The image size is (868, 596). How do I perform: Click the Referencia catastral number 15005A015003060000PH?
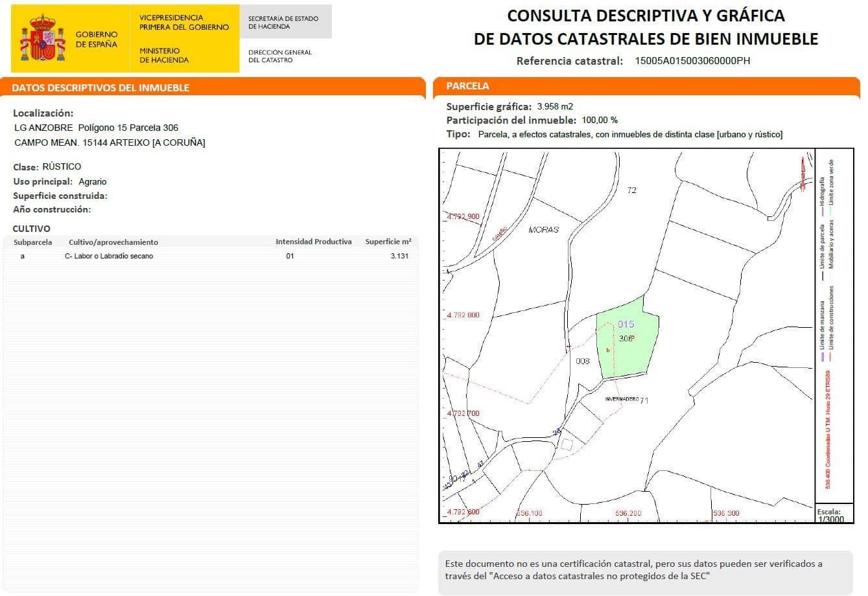pyautogui.click(x=693, y=60)
